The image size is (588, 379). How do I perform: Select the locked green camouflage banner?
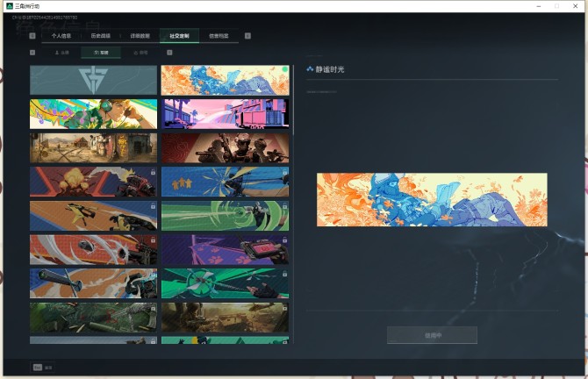(x=93, y=318)
